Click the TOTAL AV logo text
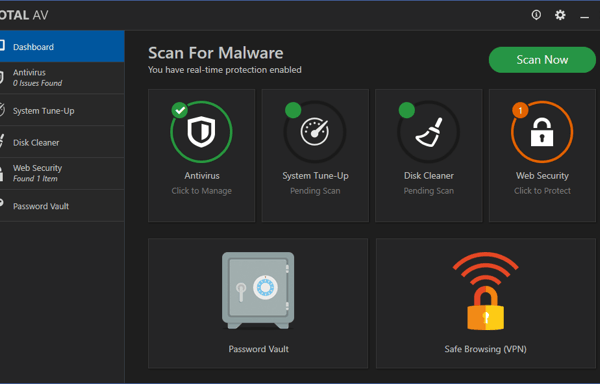 [24, 15]
